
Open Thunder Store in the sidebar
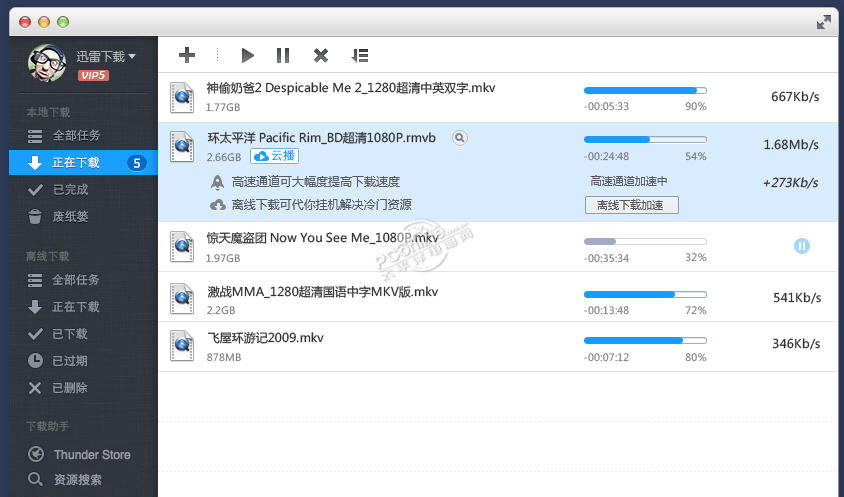tap(91, 454)
